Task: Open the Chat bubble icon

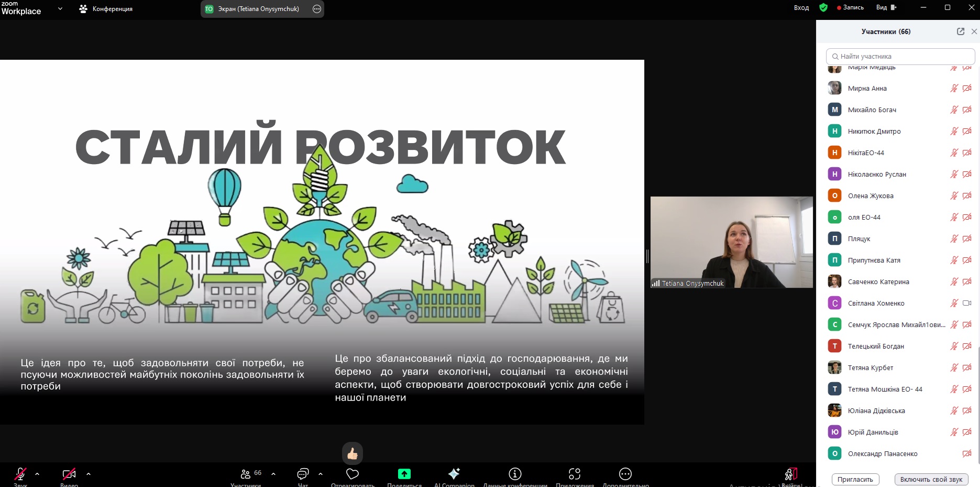Action: click(303, 474)
